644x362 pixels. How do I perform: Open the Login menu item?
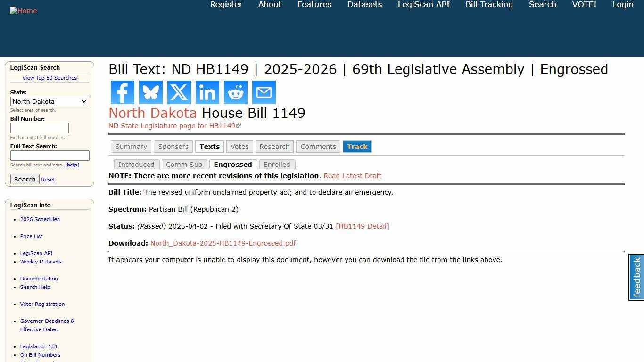tap(623, 4)
